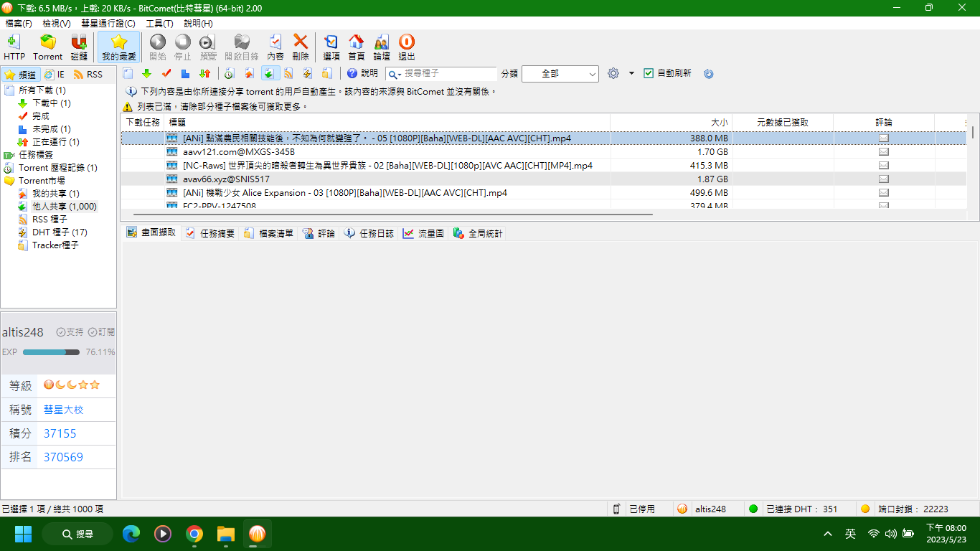This screenshot has width=980, height=551.
Task: Click the 元數據已獲取 column header
Action: 783,123
